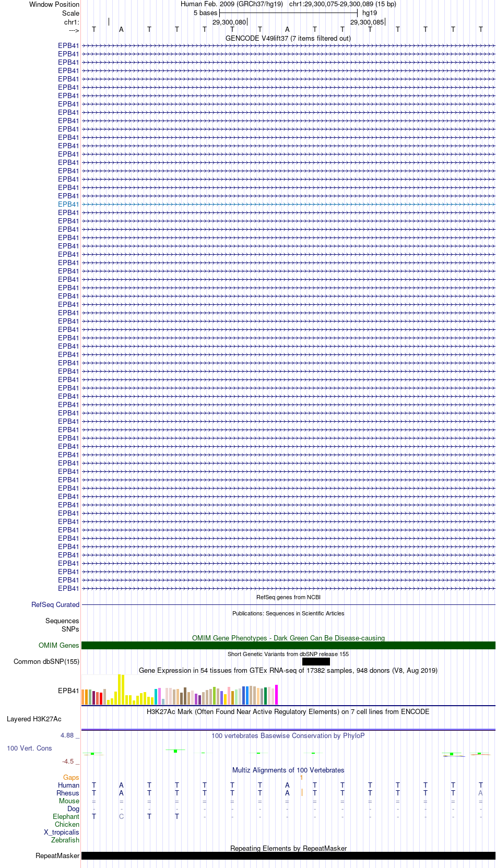Click position marker 29,300,085
496x868 pixels.
point(367,22)
